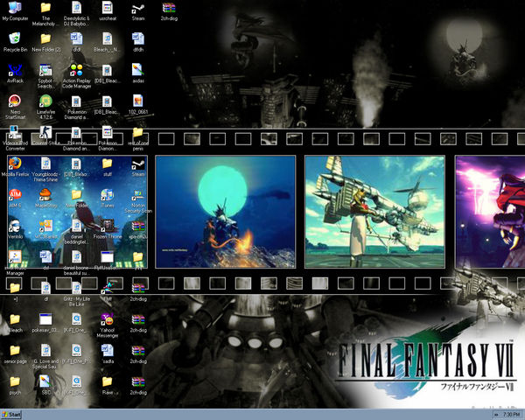Select Deestylistic & DJ Babybo audio file

77,13
